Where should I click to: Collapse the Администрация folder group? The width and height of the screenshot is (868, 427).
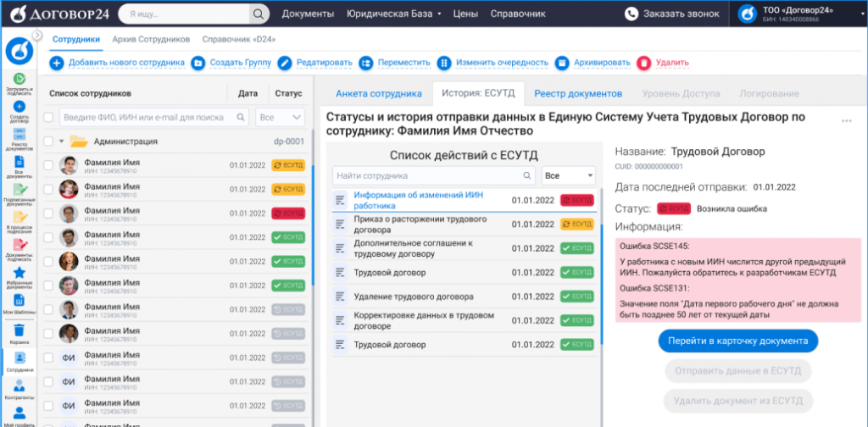click(x=62, y=141)
